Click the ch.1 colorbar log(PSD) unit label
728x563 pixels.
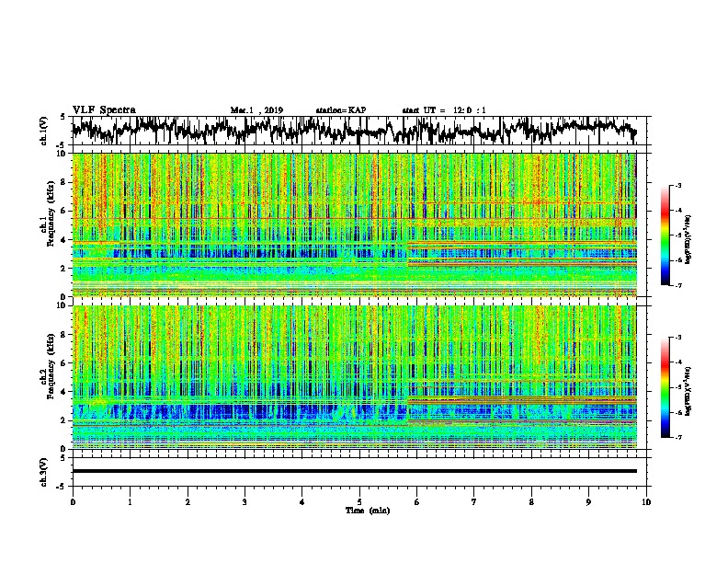688,240
